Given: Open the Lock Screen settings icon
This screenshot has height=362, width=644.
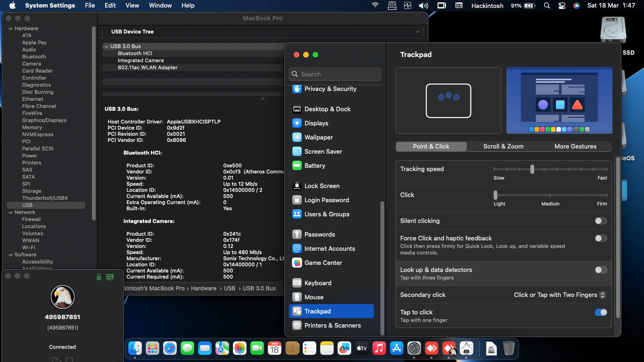Looking at the screenshot, I should [x=297, y=186].
